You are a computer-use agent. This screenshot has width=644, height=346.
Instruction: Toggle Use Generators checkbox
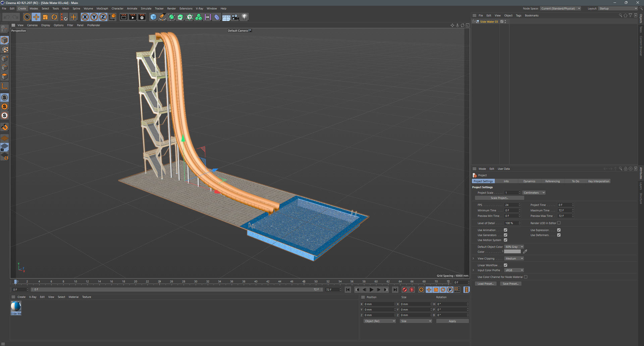(x=505, y=235)
